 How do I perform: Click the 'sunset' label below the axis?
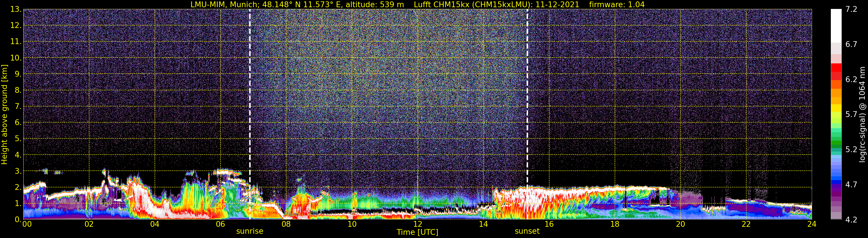527,231
